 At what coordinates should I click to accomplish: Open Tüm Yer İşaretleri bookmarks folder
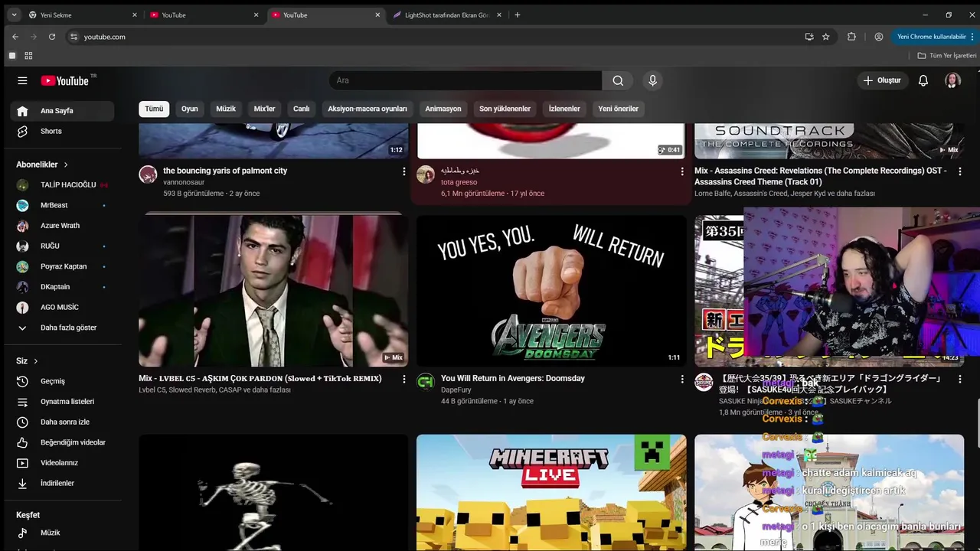(947, 56)
